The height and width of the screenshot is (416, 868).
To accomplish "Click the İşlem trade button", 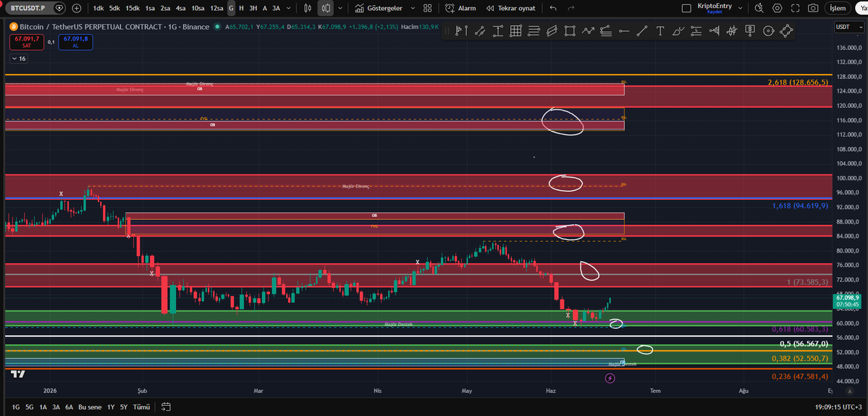I will 838,8.
